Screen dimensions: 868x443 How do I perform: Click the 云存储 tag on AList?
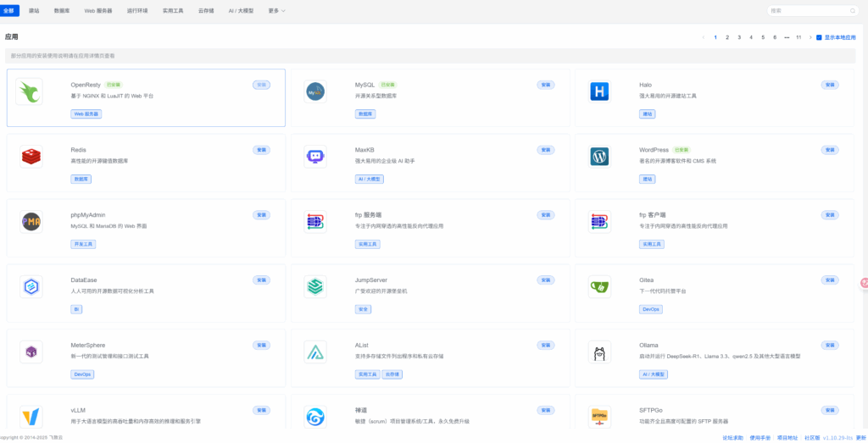point(392,374)
